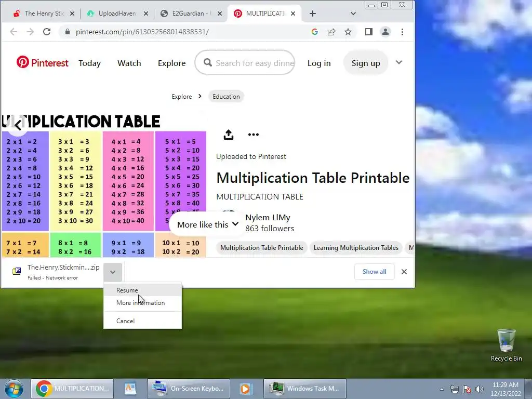Image resolution: width=532 pixels, height=399 pixels.
Task: Close The Henry Stic tab
Action: pos(72,14)
